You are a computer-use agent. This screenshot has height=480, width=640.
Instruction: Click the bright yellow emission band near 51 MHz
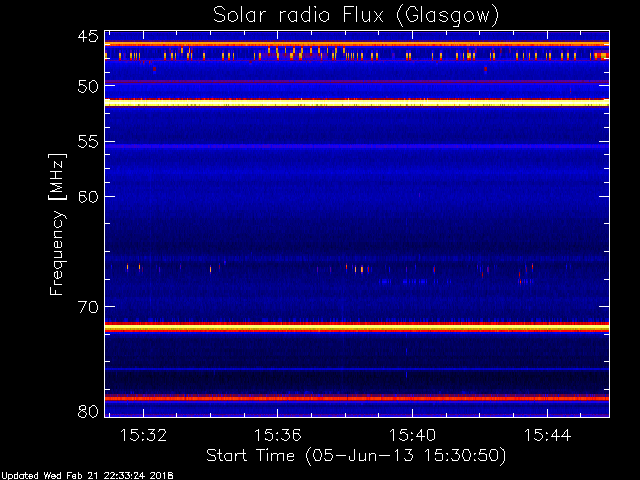[x=357, y=102]
